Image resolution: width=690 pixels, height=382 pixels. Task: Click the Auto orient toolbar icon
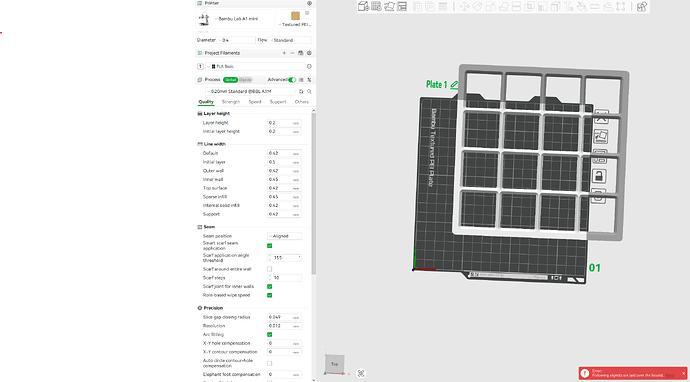[389, 6]
